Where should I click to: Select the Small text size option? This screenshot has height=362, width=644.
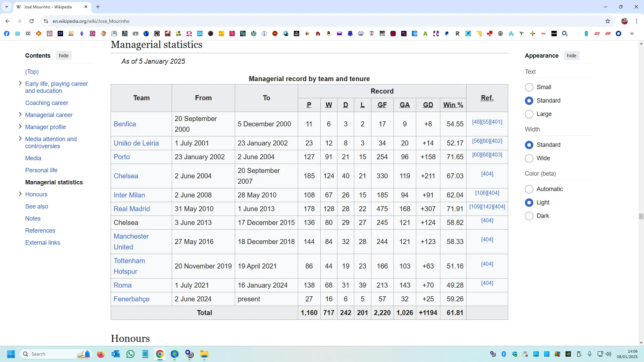click(x=529, y=87)
